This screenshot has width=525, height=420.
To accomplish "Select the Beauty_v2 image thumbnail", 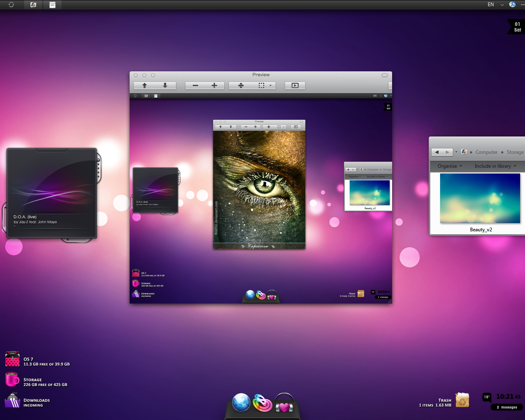I will pyautogui.click(x=480, y=199).
